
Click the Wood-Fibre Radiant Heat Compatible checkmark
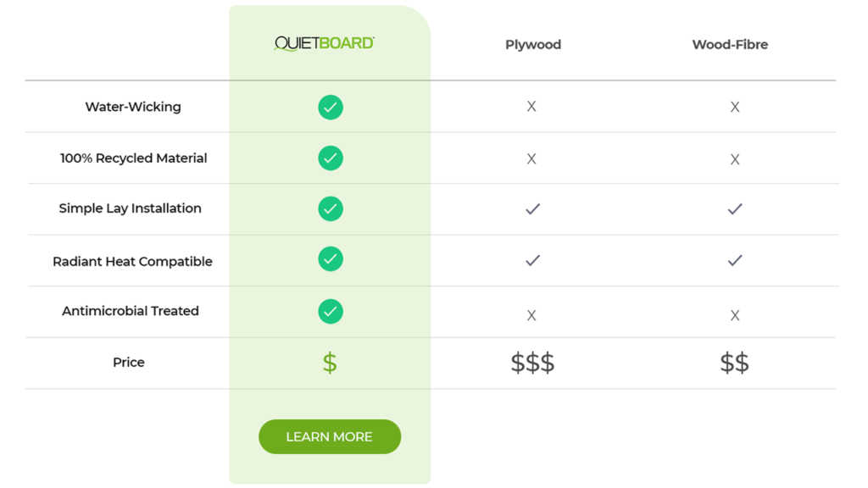735,260
